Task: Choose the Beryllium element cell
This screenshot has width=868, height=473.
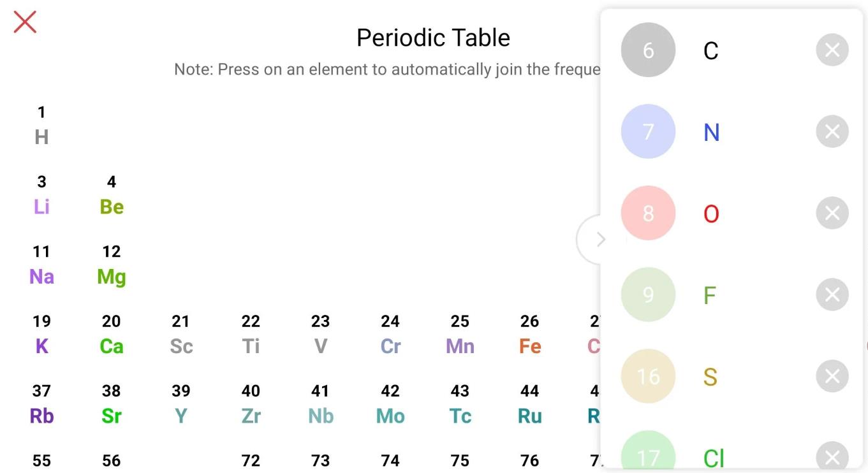Action: (112, 195)
